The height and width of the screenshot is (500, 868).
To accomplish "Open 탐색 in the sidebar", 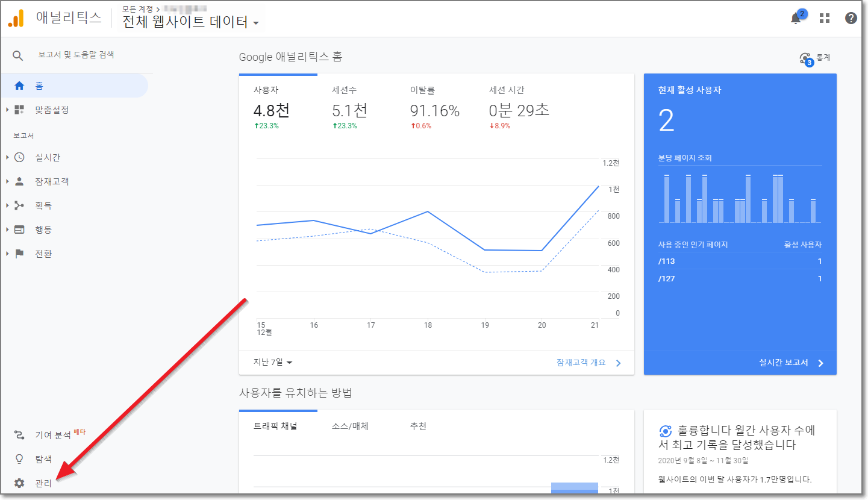I will [43, 459].
